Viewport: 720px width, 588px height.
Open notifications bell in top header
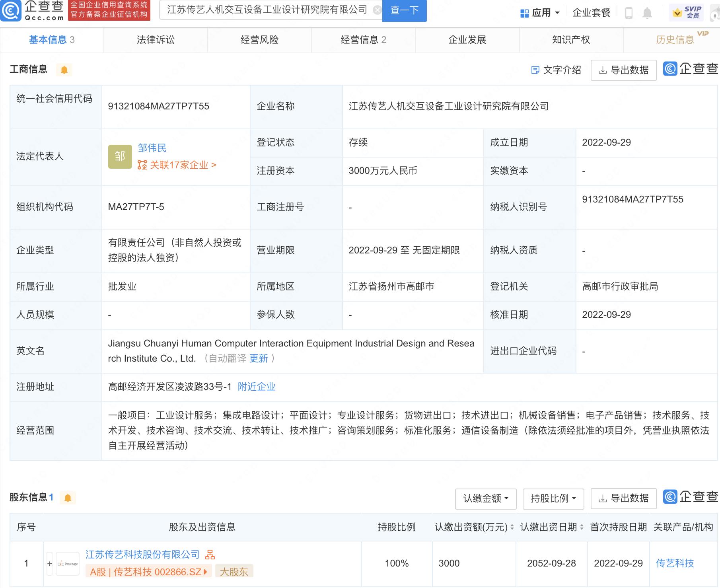click(647, 13)
